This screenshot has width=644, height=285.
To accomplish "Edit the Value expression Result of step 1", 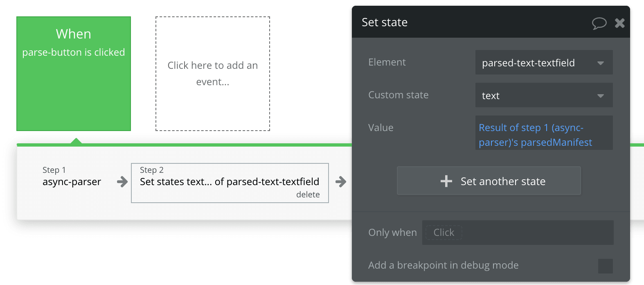I will 535,135.
